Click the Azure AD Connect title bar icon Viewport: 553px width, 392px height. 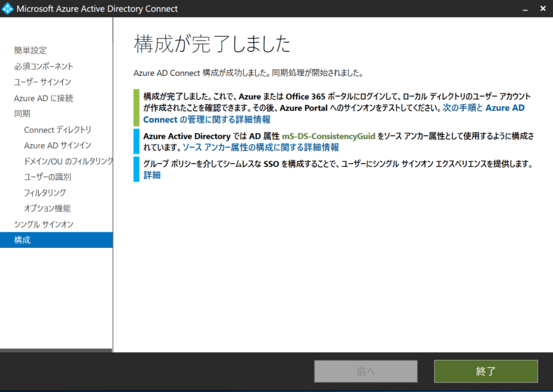click(x=8, y=8)
